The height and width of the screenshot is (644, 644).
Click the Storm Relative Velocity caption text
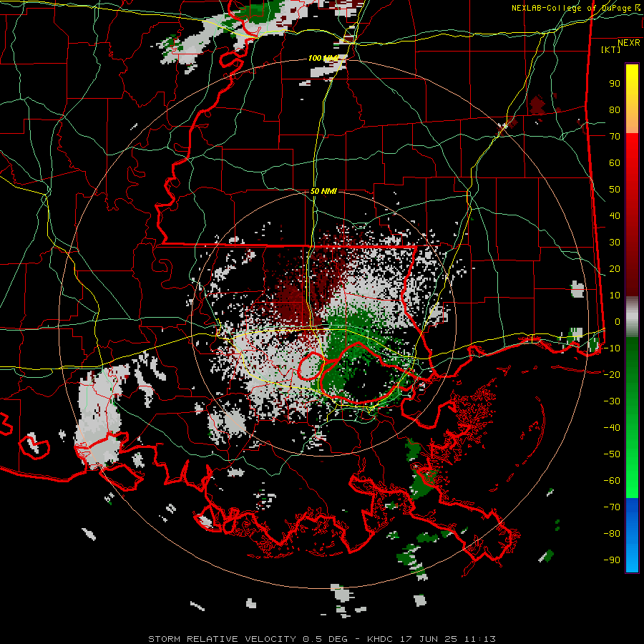click(321, 639)
